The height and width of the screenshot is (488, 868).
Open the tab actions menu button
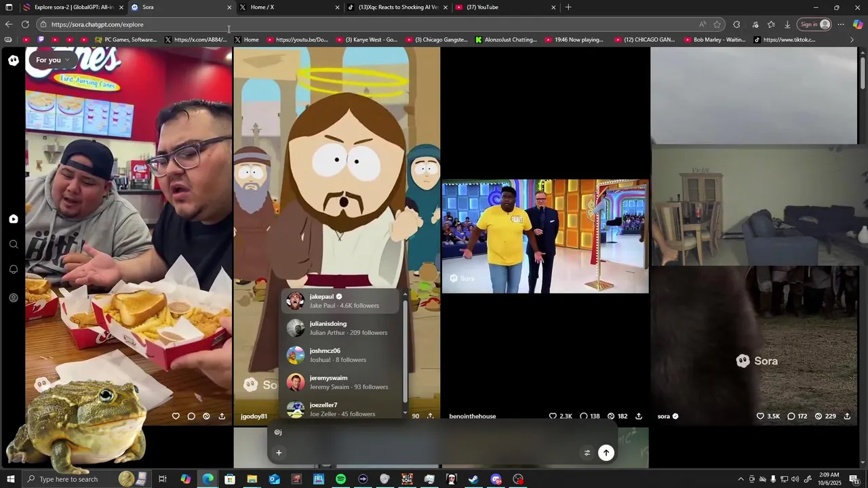coord(9,7)
